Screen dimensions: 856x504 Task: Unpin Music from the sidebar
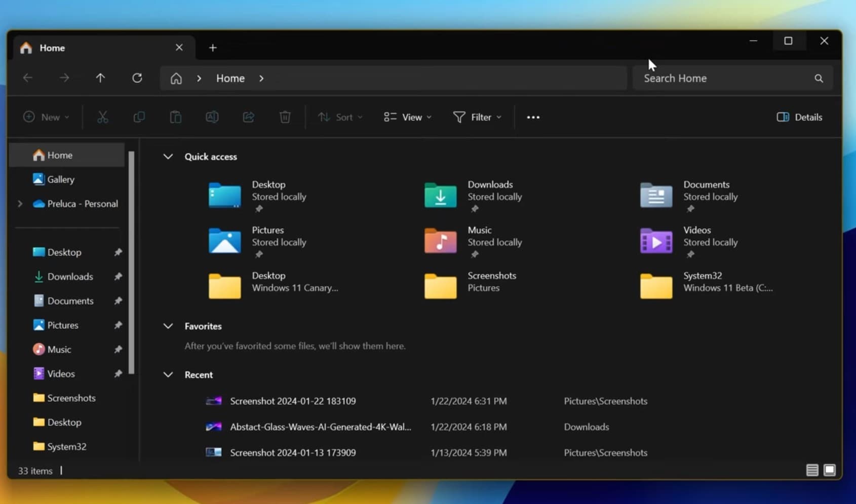pyautogui.click(x=118, y=349)
